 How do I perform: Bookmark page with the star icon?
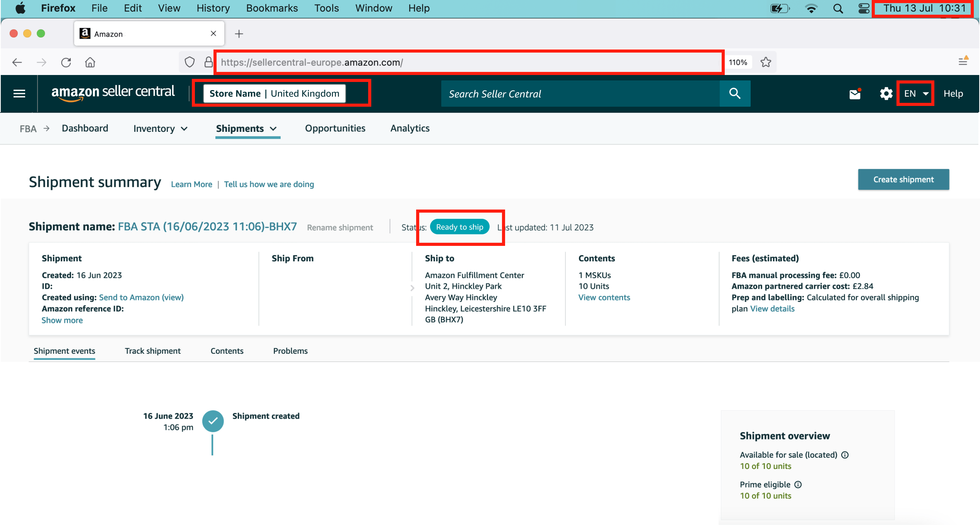pos(766,62)
